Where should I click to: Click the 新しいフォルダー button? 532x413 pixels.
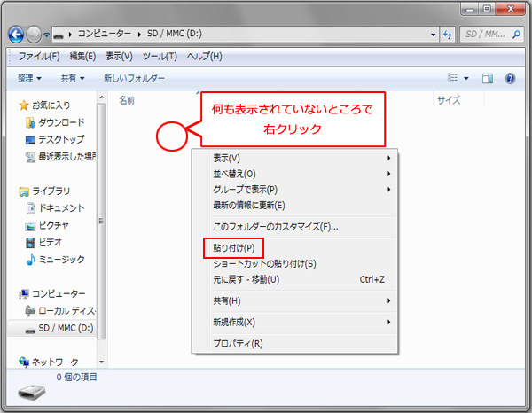[x=134, y=78]
